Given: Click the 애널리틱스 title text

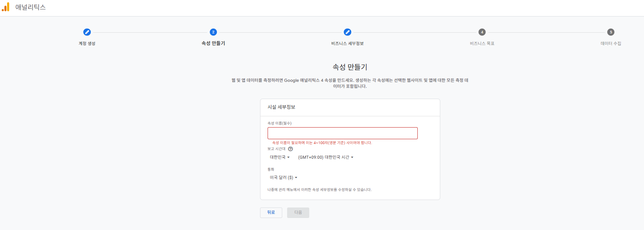Looking at the screenshot, I should click(x=30, y=7).
